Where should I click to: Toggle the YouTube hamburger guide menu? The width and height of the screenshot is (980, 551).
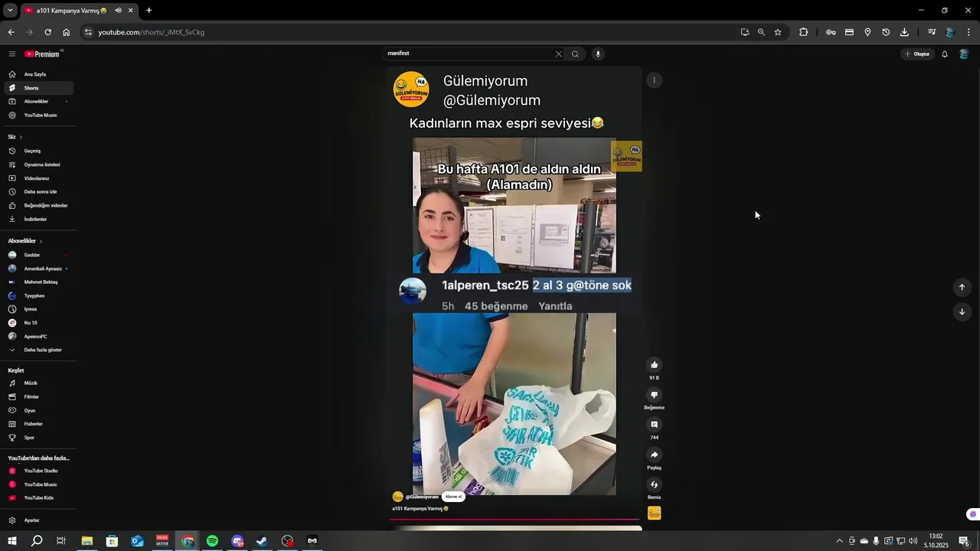click(x=12, y=54)
